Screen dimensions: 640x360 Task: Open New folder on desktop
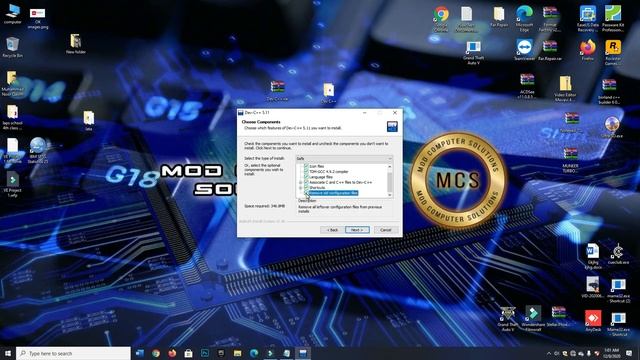tap(76, 44)
